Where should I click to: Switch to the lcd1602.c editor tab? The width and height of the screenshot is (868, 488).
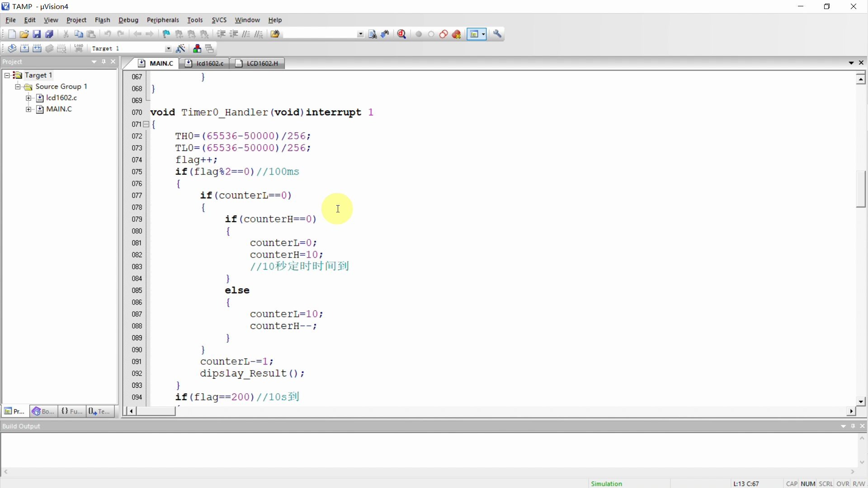(204, 64)
